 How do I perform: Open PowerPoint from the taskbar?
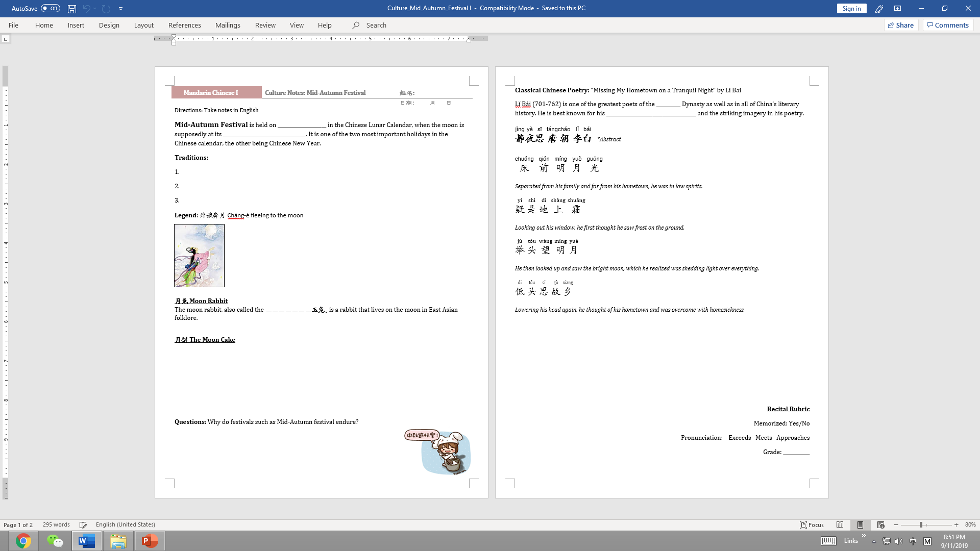[150, 541]
